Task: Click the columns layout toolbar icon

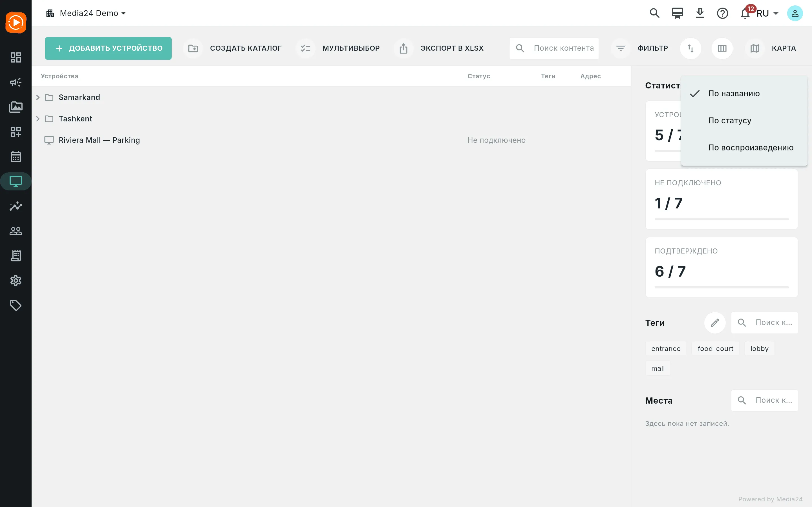Action: (x=722, y=48)
